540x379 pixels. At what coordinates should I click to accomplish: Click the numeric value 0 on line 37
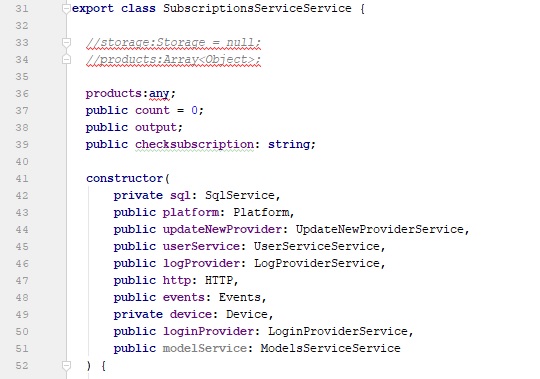coord(194,110)
